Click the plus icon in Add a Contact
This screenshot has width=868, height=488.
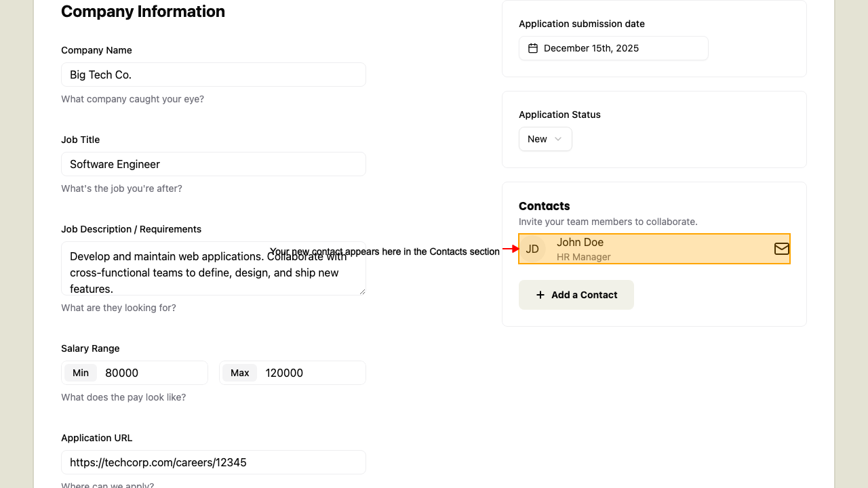click(540, 295)
